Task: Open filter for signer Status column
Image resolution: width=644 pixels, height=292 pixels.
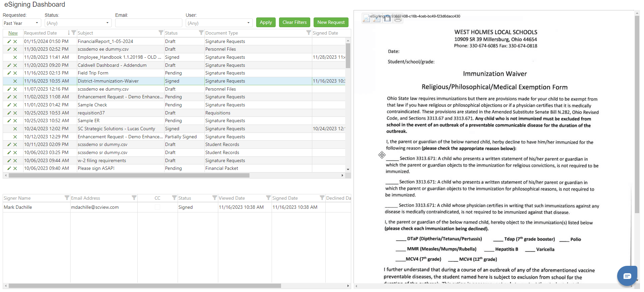Action: [x=215, y=198]
